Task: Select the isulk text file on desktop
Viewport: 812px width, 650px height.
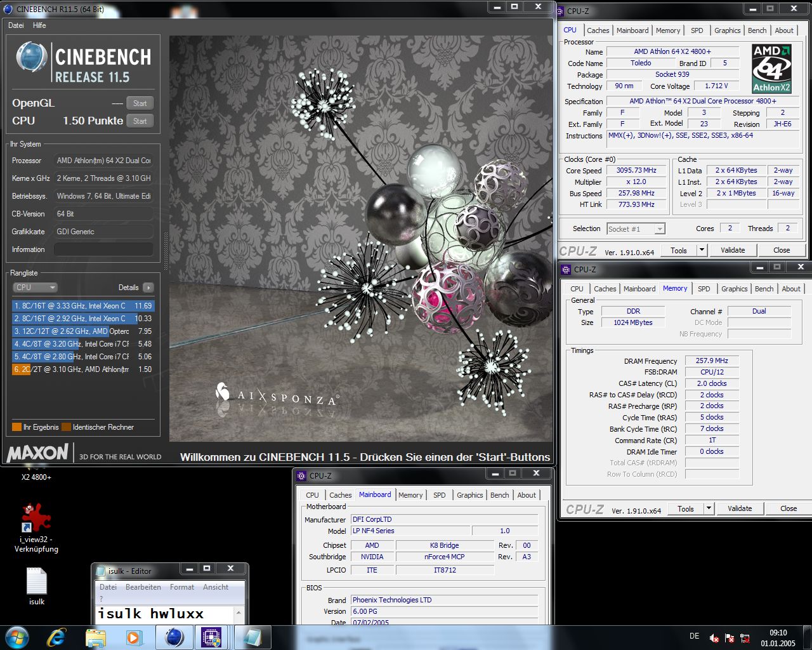Action: point(36,586)
